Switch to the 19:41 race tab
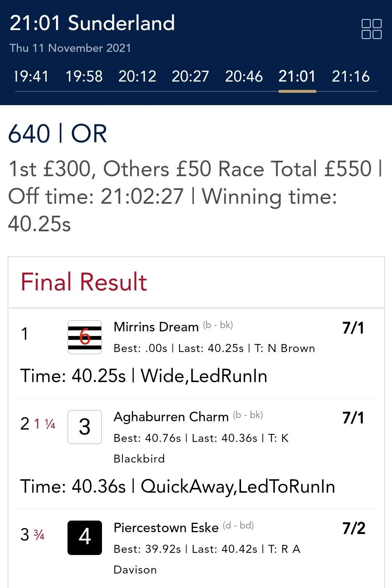392x588 pixels. click(31, 76)
